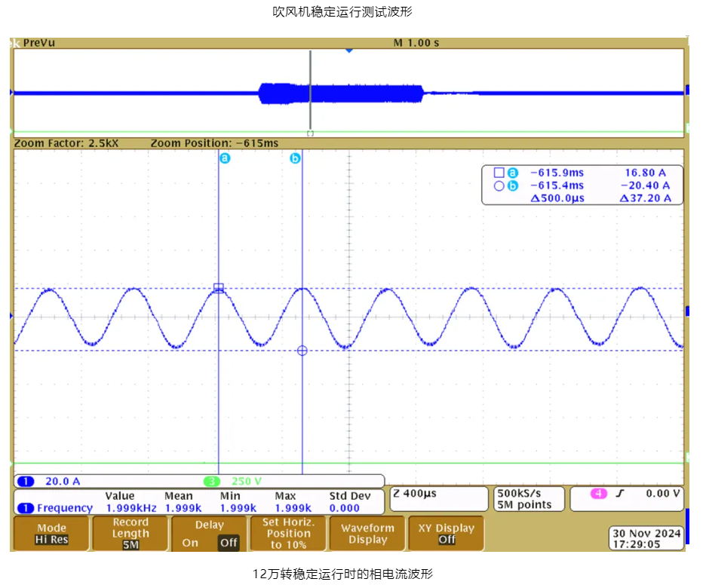
Task: Click the round cursor b crosshair on waveform
Action: click(302, 351)
